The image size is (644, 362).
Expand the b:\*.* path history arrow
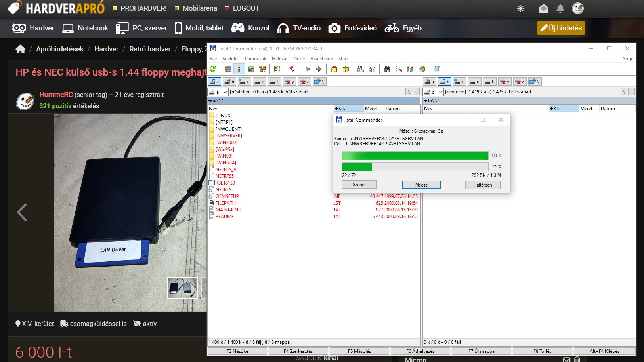[x=426, y=101]
